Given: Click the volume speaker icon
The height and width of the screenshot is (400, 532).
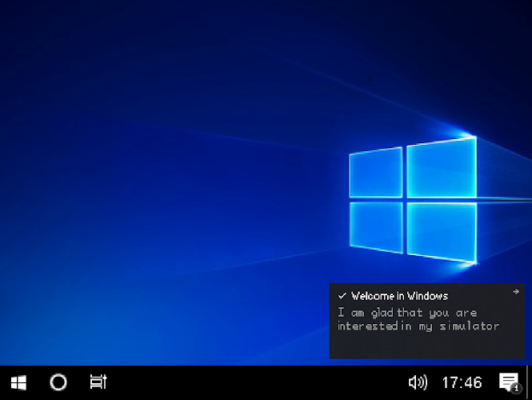Looking at the screenshot, I should [x=418, y=382].
